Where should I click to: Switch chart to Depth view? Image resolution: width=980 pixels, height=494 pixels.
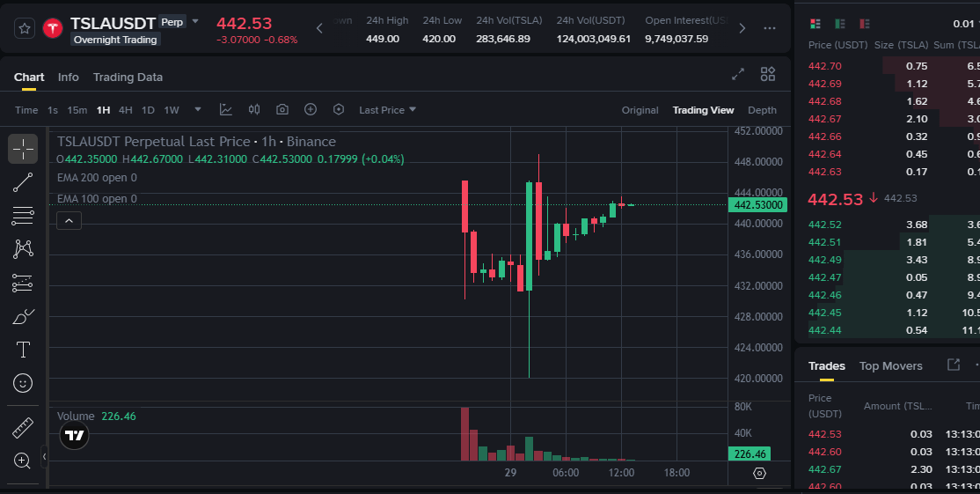(x=762, y=110)
